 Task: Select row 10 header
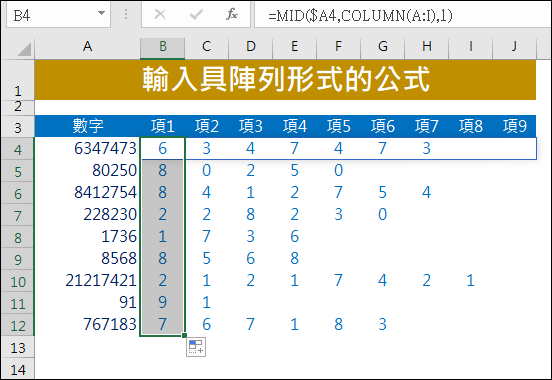18,281
